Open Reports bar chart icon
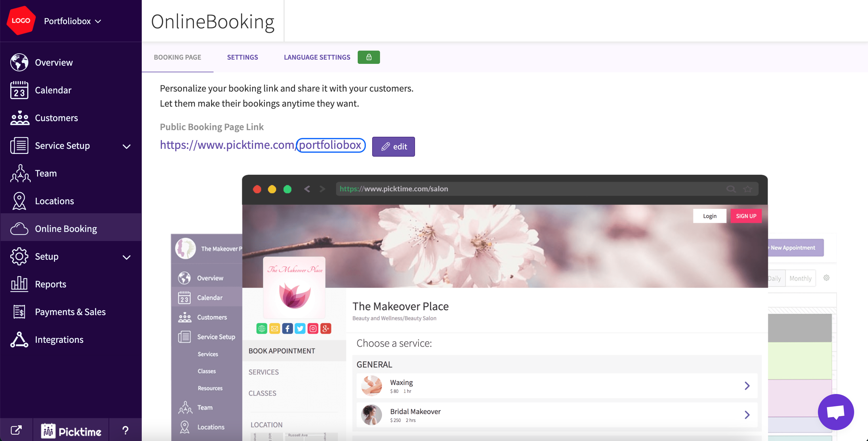Screen dimensions: 868x441 pyautogui.click(x=19, y=284)
